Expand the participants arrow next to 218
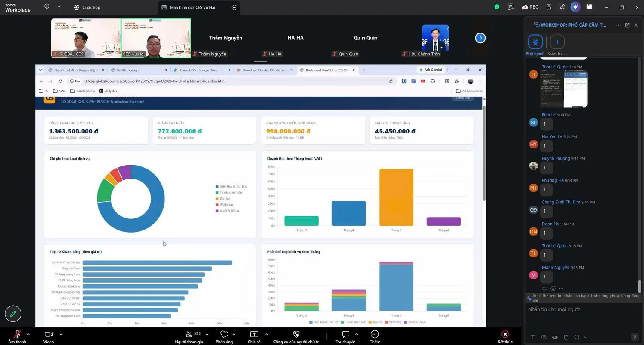Viewport: 644px width, 345px height. point(207,334)
